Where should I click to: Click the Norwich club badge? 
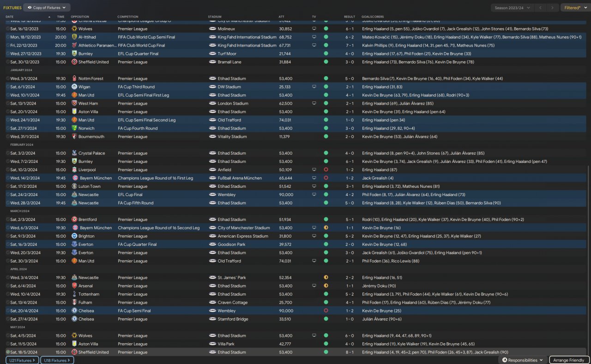(x=74, y=128)
